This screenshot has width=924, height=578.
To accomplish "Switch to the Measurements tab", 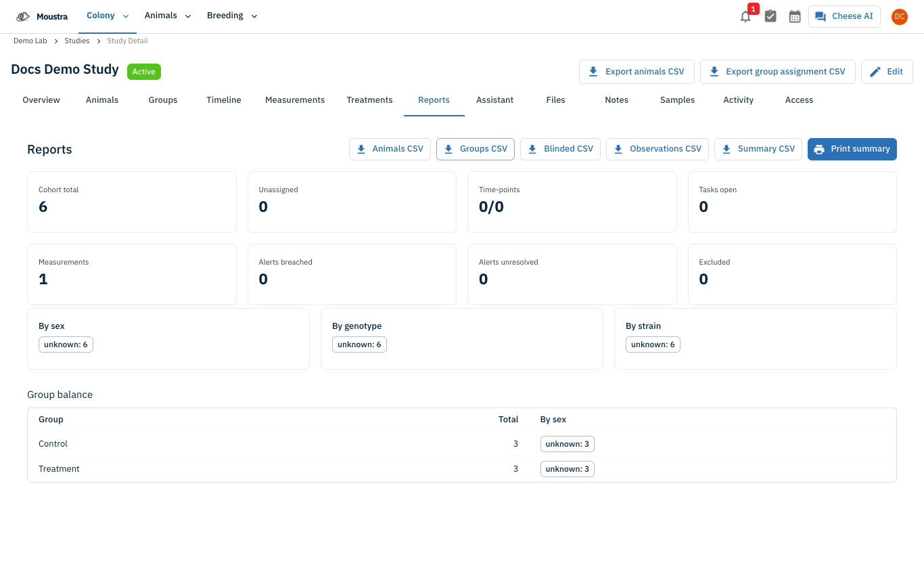I will coord(295,100).
